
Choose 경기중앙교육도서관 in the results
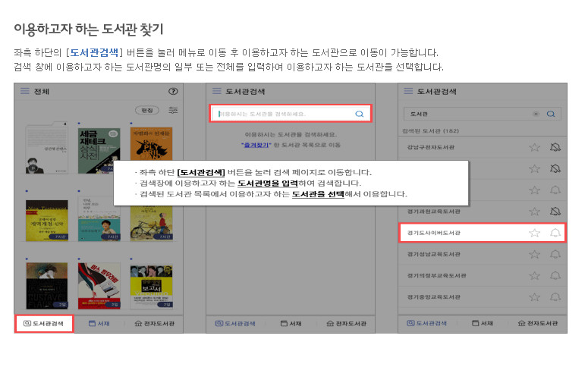point(434,296)
